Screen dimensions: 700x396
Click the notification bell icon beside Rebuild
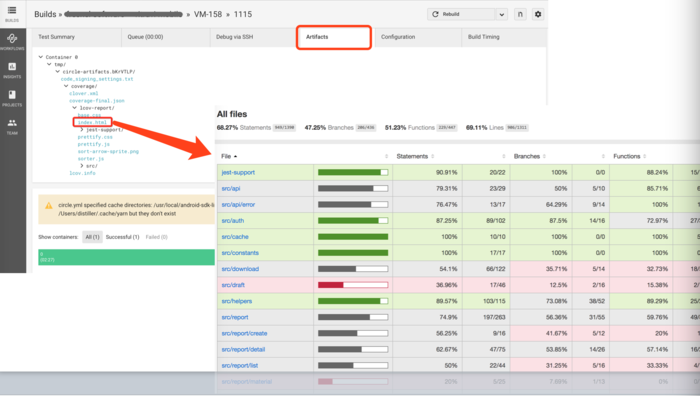[520, 14]
